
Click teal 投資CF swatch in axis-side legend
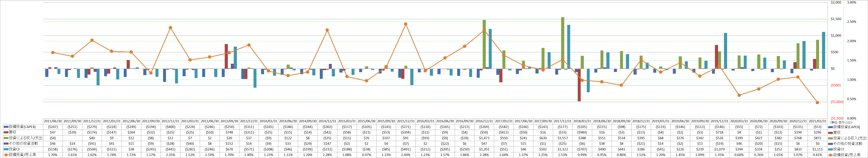click(x=831, y=149)
